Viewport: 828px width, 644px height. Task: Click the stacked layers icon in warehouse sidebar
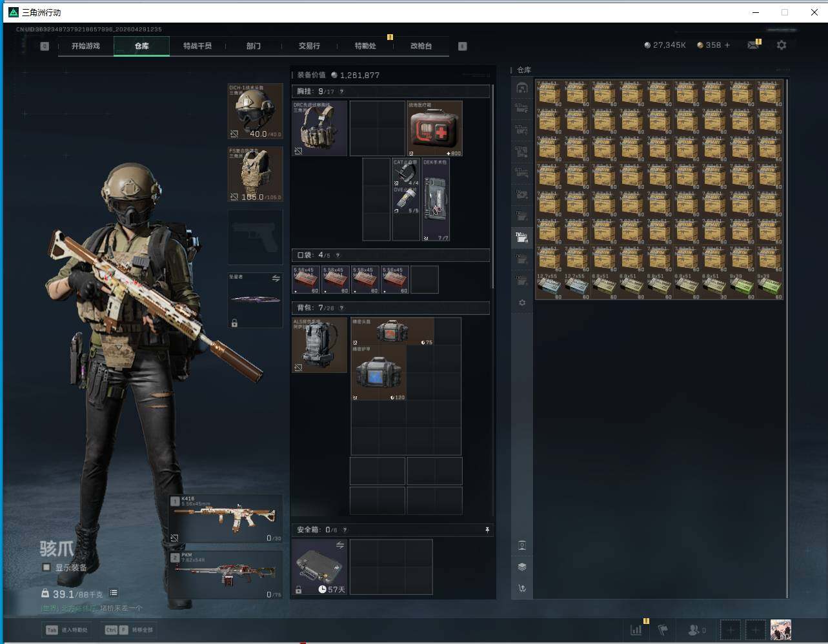[x=522, y=567]
